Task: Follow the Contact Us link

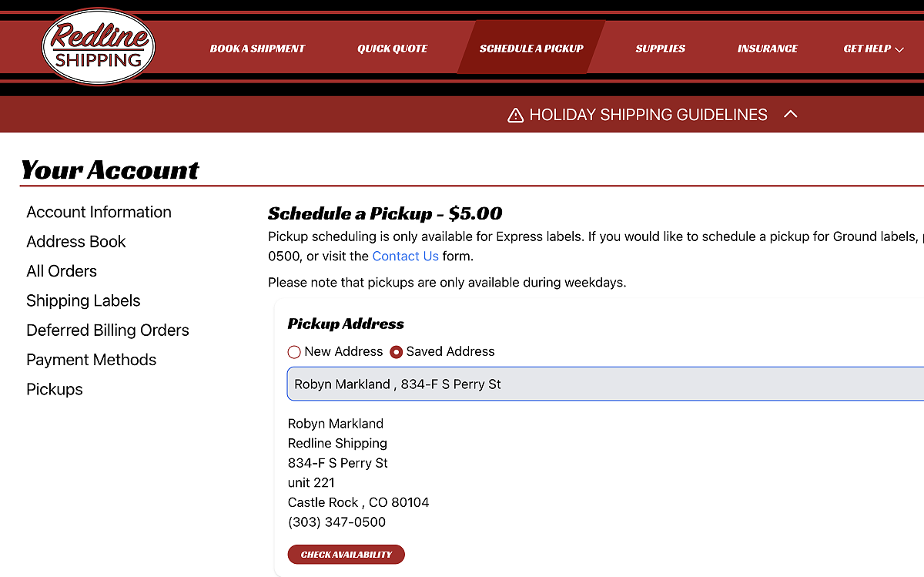Action: pyautogui.click(x=406, y=257)
